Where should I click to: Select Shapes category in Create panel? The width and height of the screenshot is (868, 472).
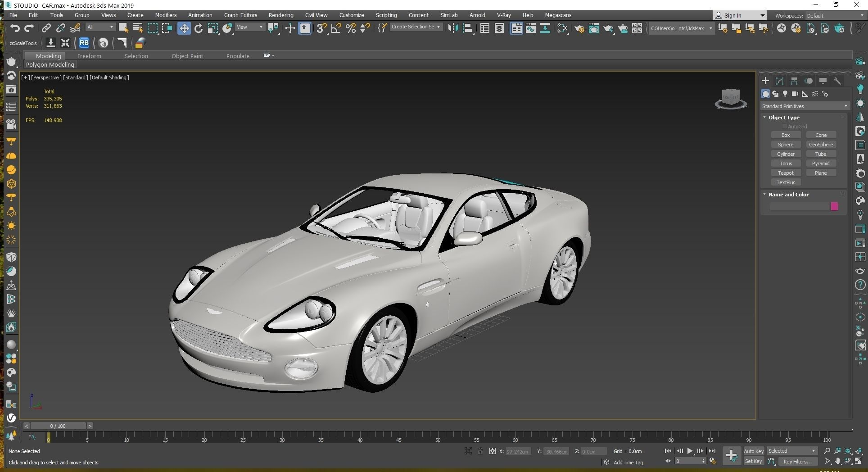[x=775, y=94]
